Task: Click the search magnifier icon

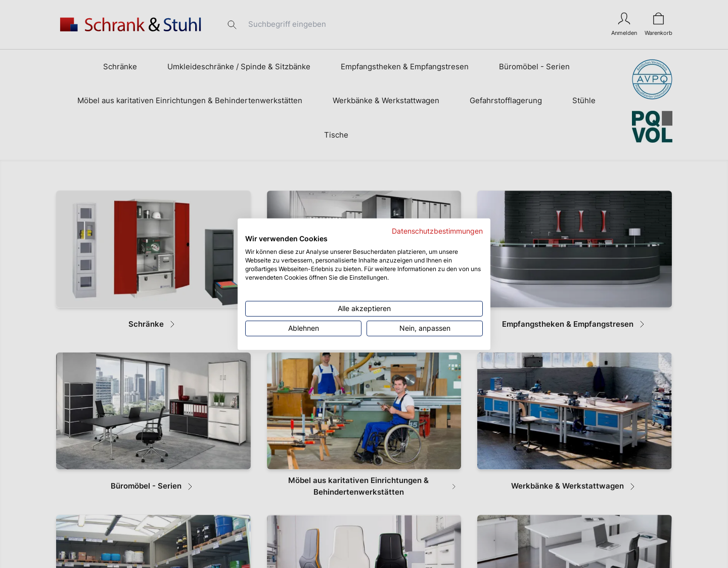Action: [232, 25]
